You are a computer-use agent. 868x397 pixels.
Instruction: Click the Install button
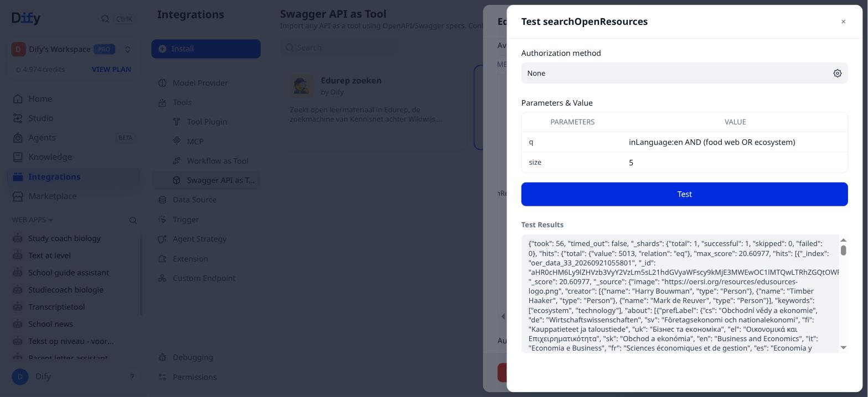pyautogui.click(x=206, y=49)
